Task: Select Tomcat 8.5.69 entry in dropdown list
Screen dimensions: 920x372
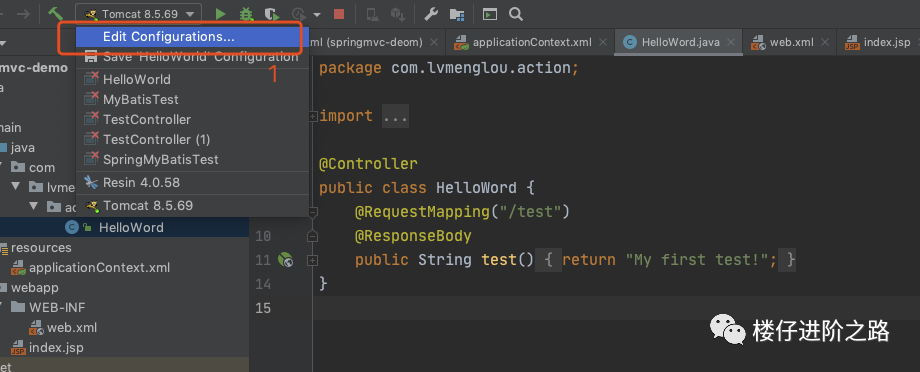Action: [x=192, y=205]
